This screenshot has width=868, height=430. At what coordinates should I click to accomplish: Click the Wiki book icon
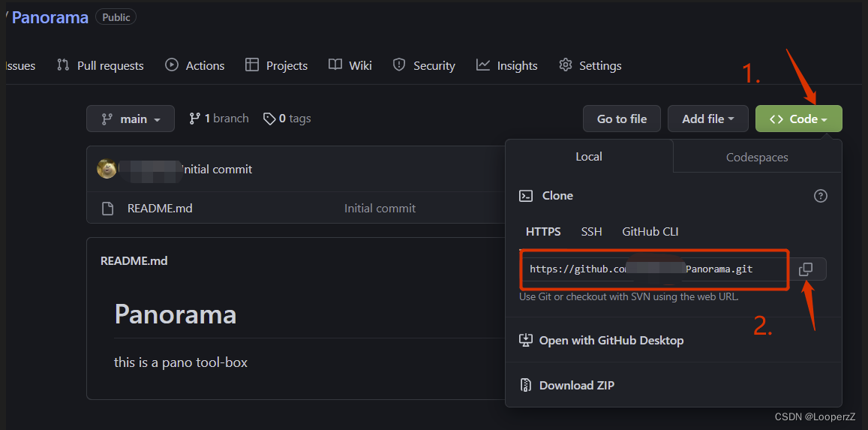(335, 65)
